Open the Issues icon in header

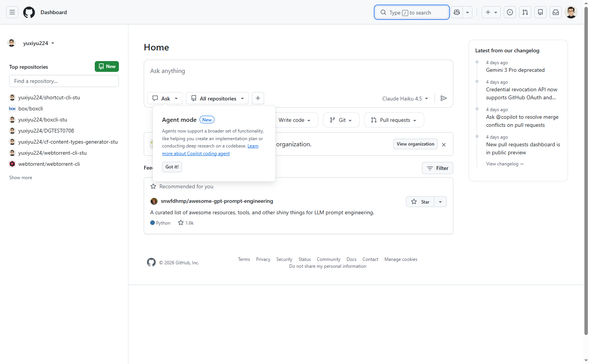[510, 12]
